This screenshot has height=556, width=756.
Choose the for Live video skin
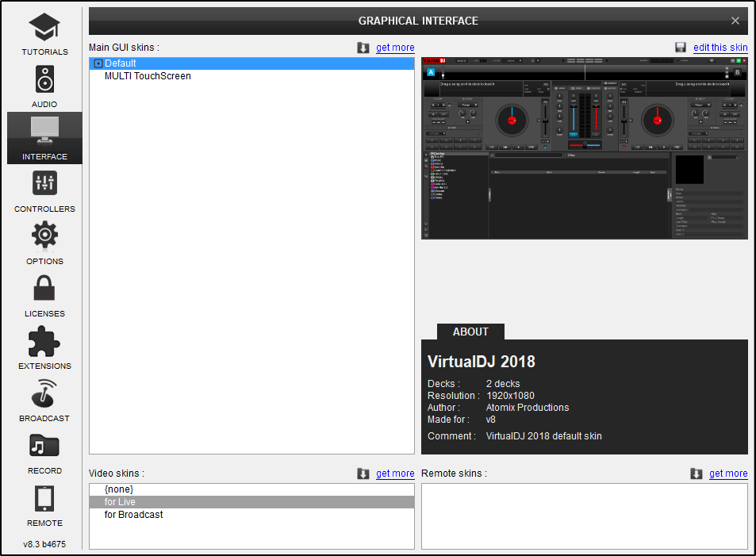(251, 502)
